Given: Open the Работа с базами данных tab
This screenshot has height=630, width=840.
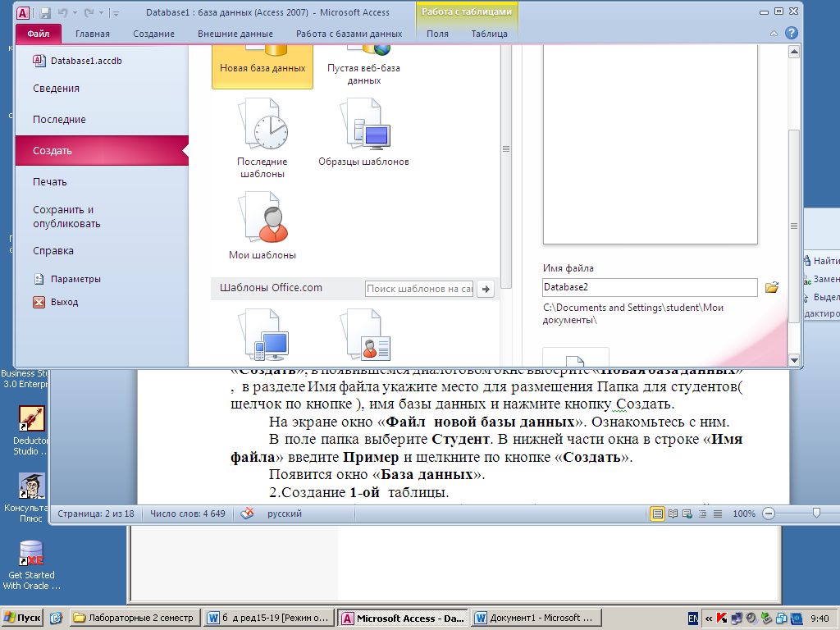Looking at the screenshot, I should [349, 34].
